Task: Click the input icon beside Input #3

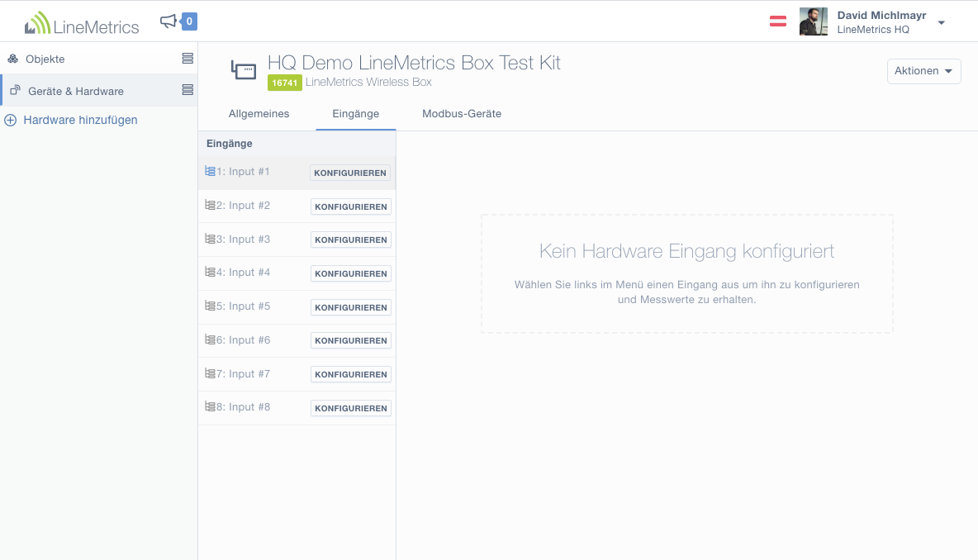Action: 210,238
